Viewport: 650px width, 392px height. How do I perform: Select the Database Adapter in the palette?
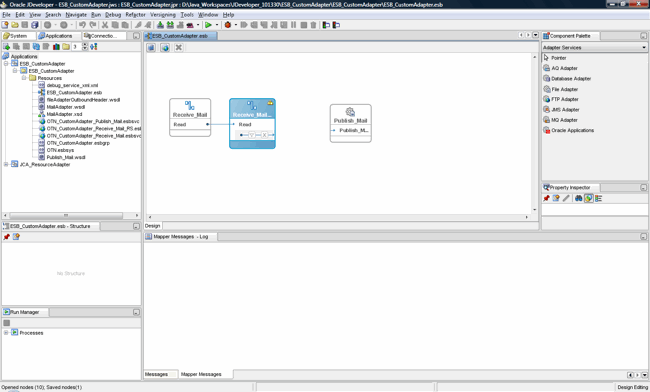[567, 78]
